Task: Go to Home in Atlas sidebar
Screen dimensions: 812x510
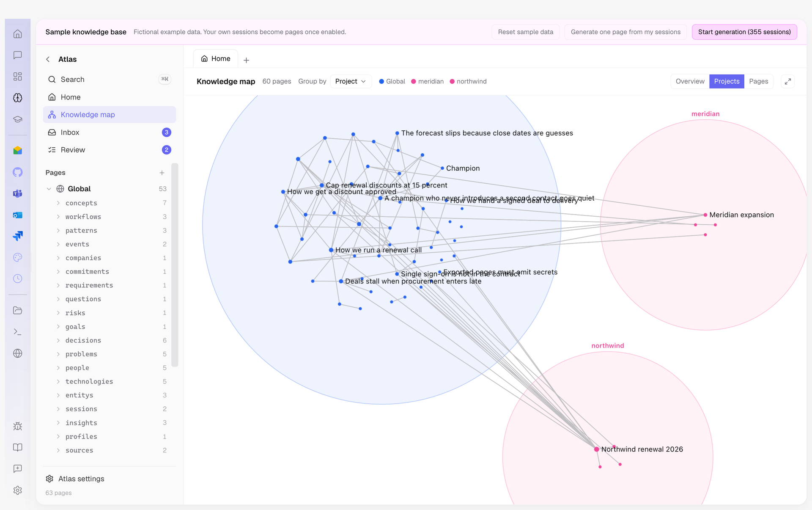Action: pyautogui.click(x=110, y=97)
